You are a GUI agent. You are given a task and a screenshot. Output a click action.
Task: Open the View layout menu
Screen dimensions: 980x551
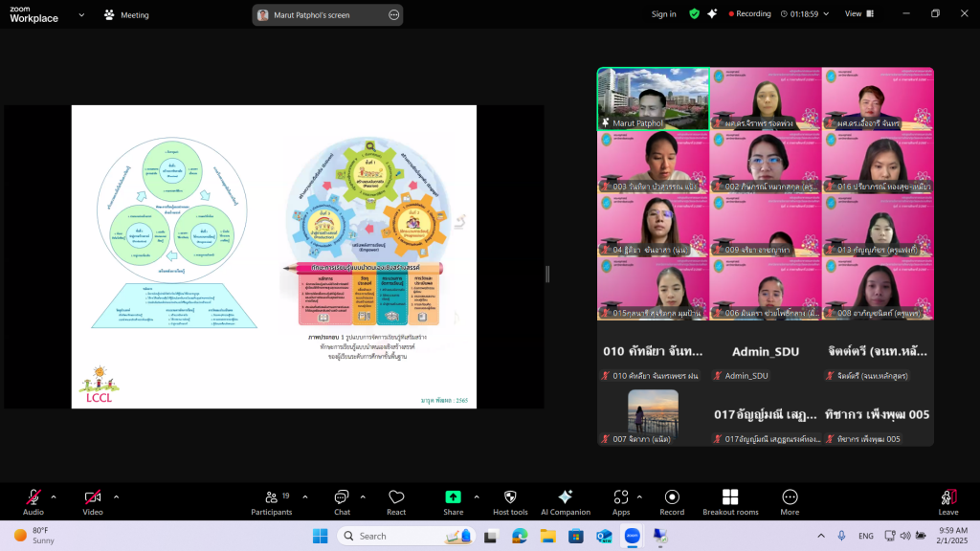pos(857,14)
